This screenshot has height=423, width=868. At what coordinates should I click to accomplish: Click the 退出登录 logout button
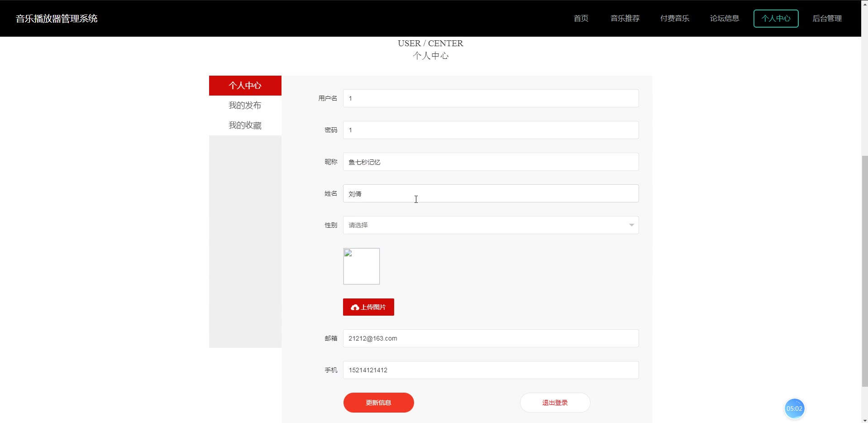coord(555,403)
